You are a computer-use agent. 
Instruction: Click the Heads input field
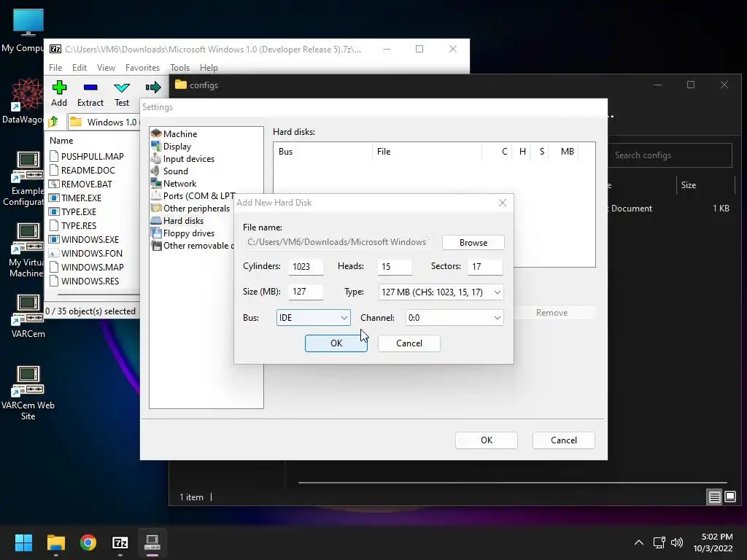tap(395, 267)
